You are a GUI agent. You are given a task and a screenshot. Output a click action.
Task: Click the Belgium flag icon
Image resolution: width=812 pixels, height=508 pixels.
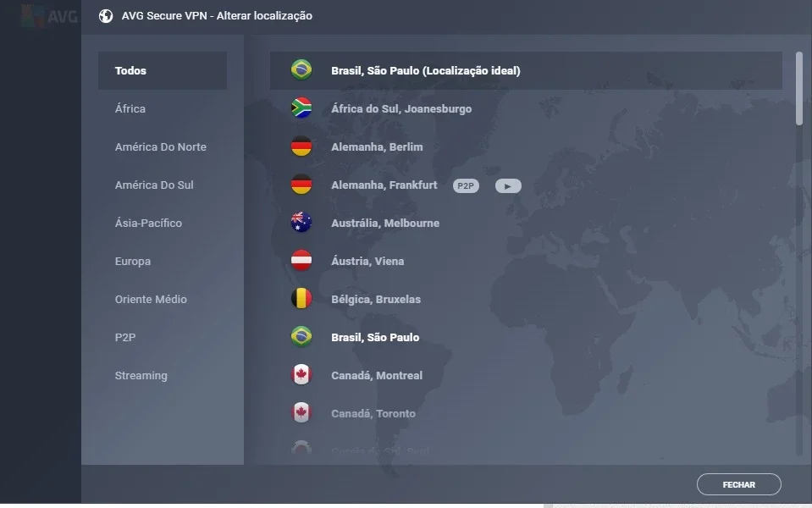301,299
